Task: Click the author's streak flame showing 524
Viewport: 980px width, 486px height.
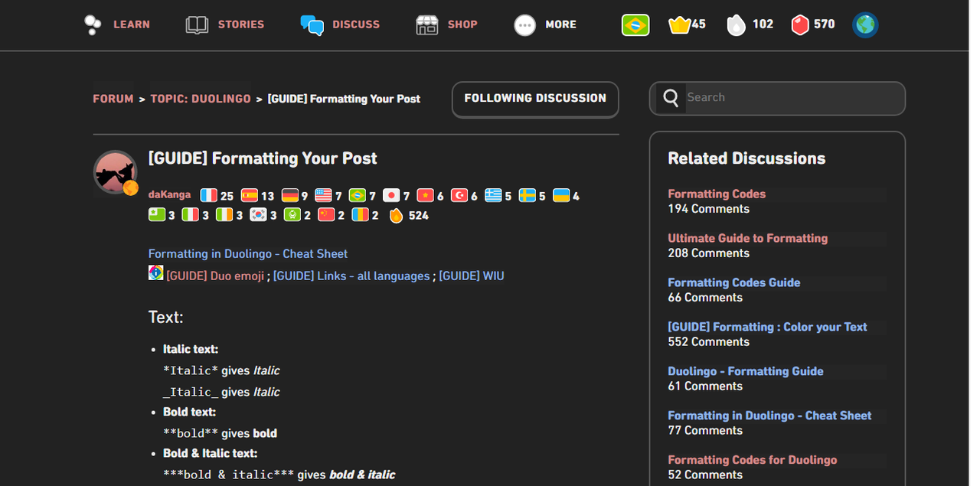Action: (396, 216)
